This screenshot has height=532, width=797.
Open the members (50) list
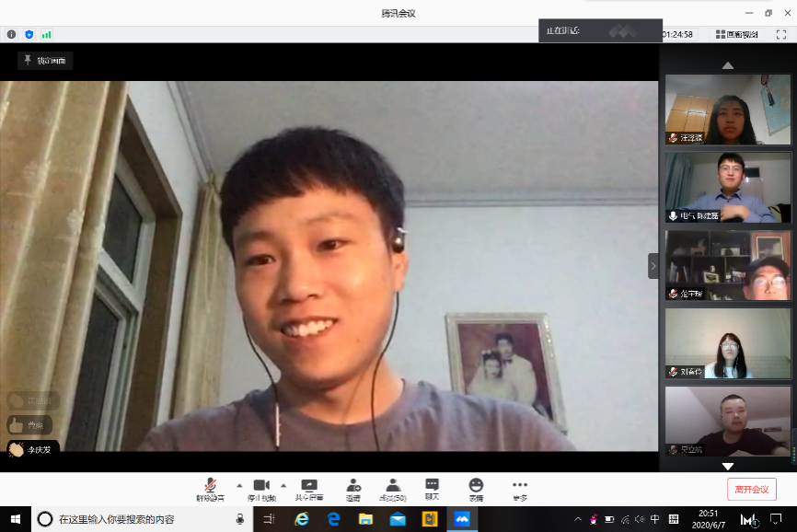pyautogui.click(x=393, y=490)
